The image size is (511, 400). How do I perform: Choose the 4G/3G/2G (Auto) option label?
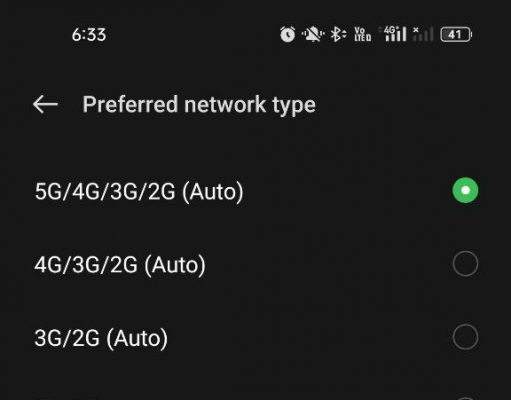click(120, 265)
